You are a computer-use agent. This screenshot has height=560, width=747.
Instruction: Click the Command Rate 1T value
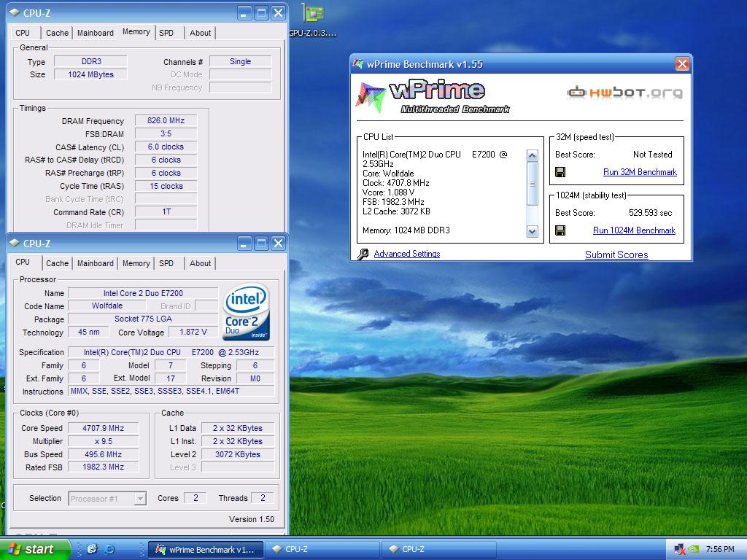click(166, 211)
